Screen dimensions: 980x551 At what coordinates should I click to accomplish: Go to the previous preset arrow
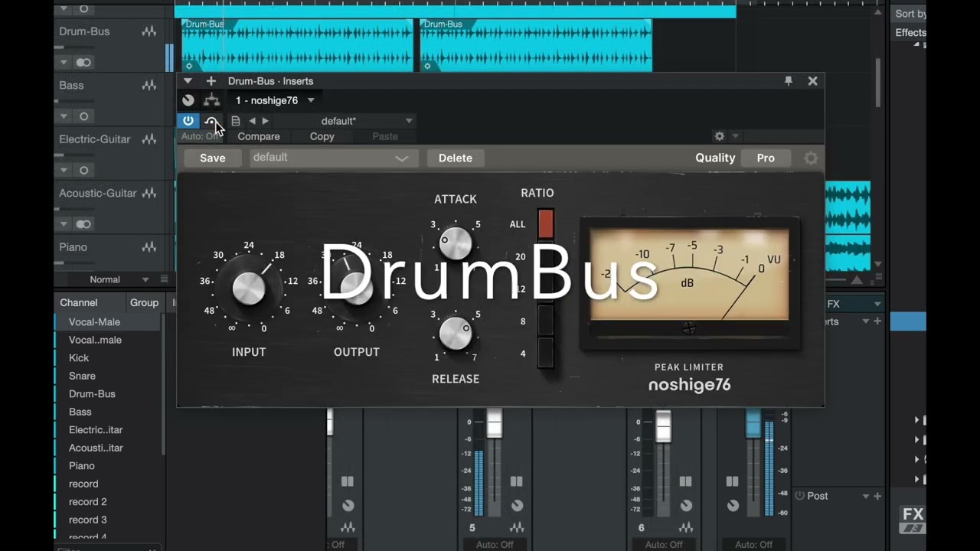click(x=252, y=121)
